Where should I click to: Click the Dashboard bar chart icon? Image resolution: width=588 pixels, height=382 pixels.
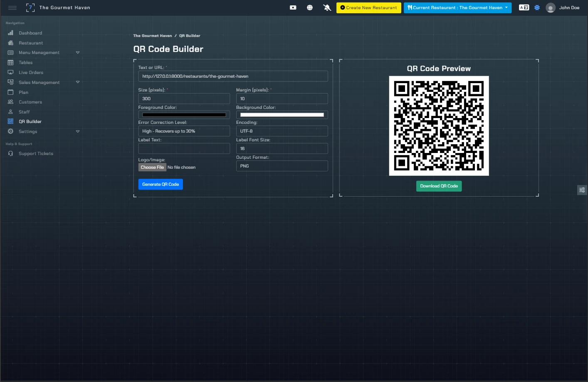pos(11,33)
